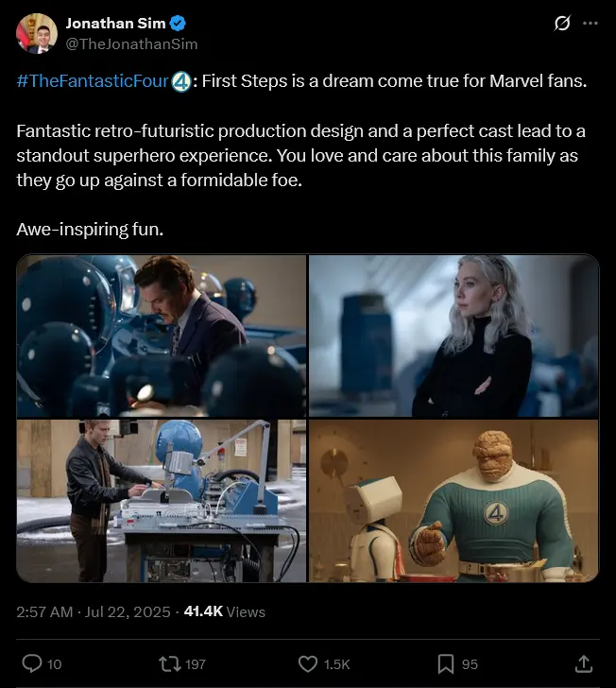Bookmark the post with the bookmark icon
This screenshot has width=616, height=688.
click(446, 663)
